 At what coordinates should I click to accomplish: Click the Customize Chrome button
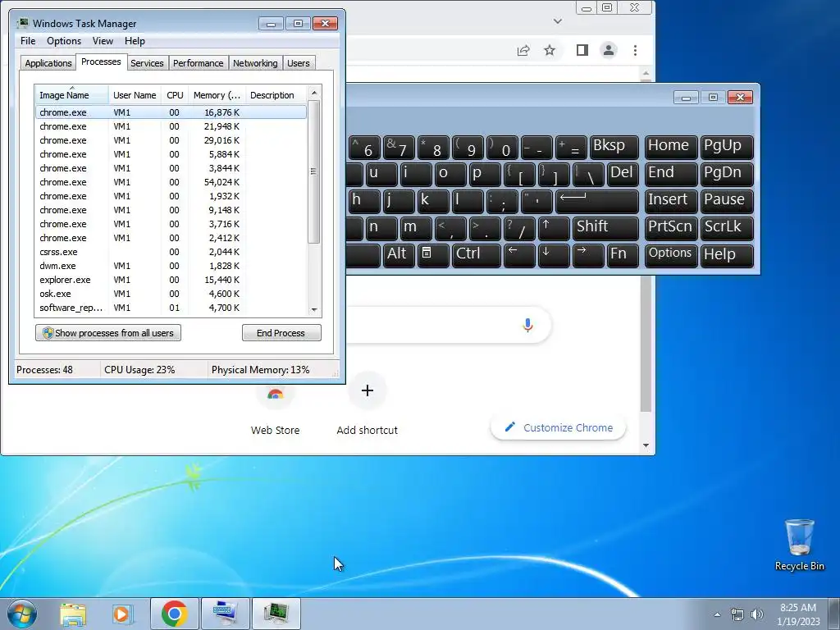(x=558, y=427)
